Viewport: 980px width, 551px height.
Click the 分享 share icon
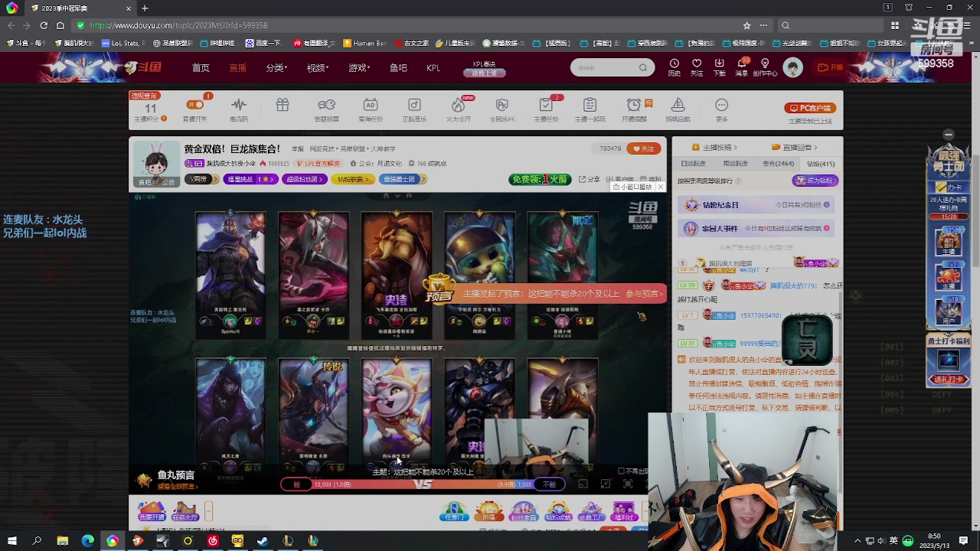click(x=589, y=179)
